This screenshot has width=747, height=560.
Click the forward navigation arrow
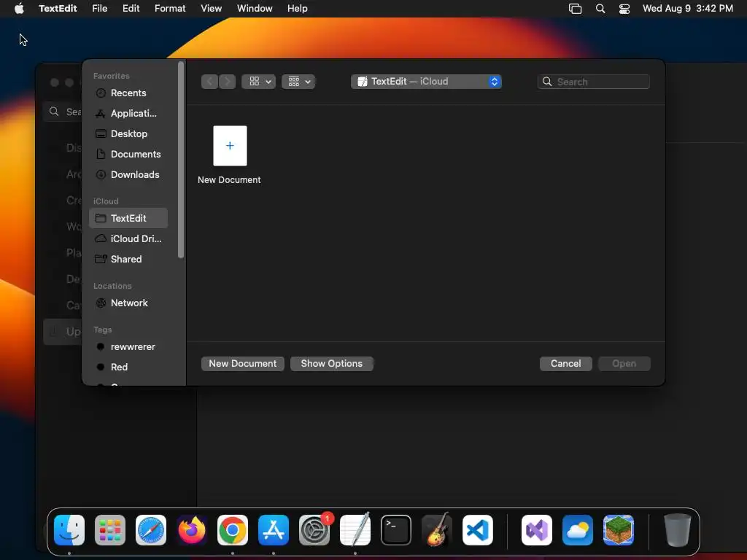pos(228,82)
